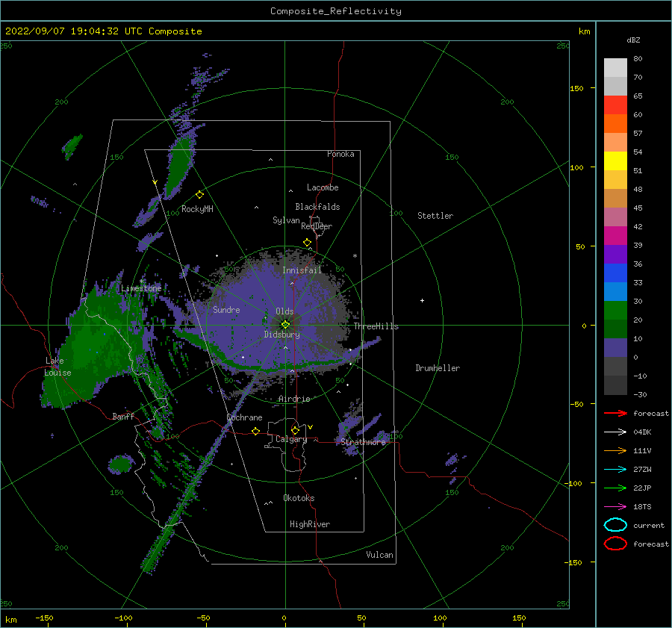This screenshot has height=628, width=672.
Task: Click the Calgary city label
Action: pos(291,439)
